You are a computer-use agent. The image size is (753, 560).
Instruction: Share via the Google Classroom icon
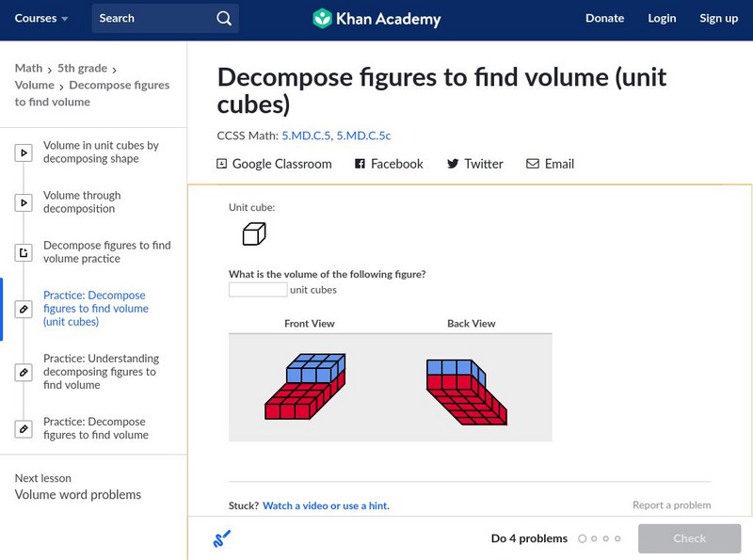[222, 164]
